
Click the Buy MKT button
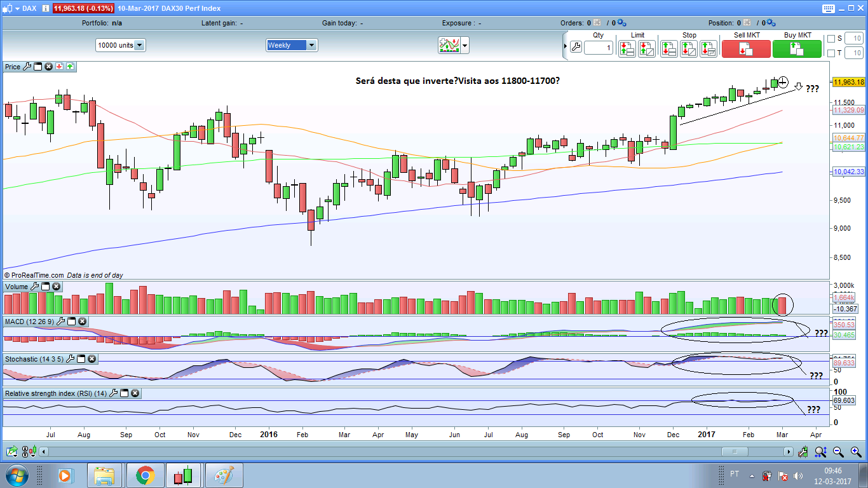tap(797, 49)
